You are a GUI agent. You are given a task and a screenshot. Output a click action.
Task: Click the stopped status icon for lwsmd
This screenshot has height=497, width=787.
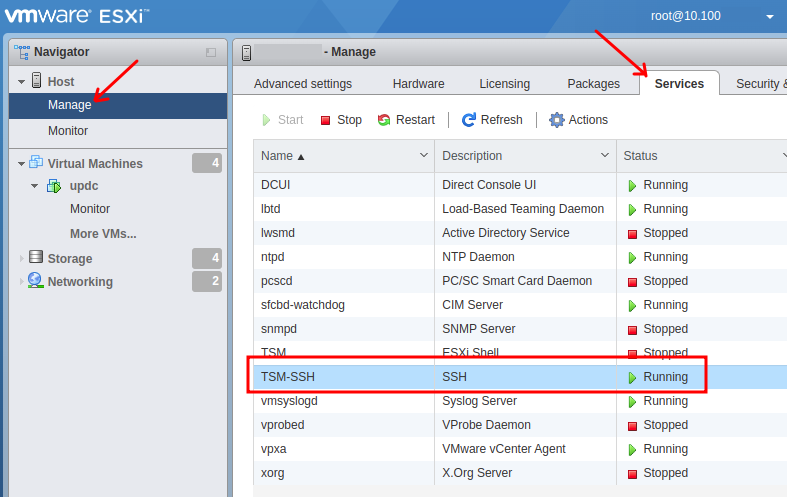click(x=632, y=234)
